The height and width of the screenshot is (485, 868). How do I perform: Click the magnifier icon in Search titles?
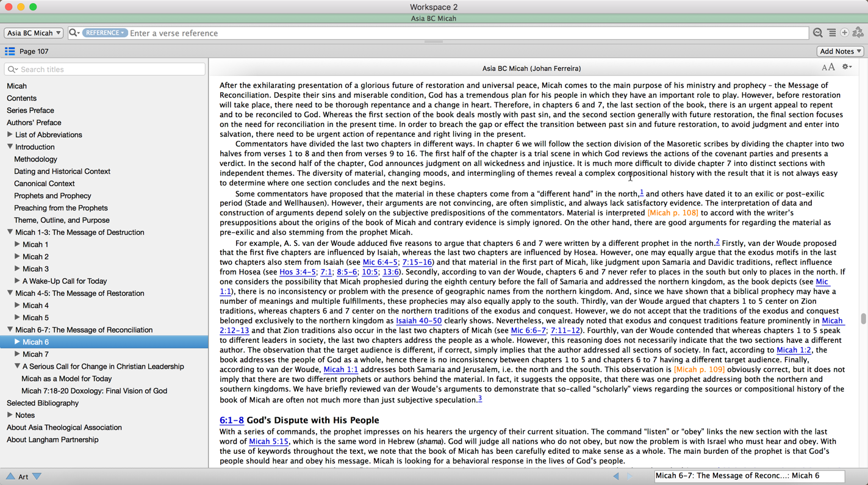click(x=13, y=70)
